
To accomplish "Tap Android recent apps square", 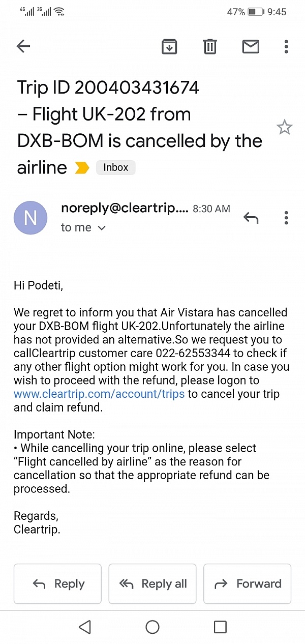I will 220,627.
